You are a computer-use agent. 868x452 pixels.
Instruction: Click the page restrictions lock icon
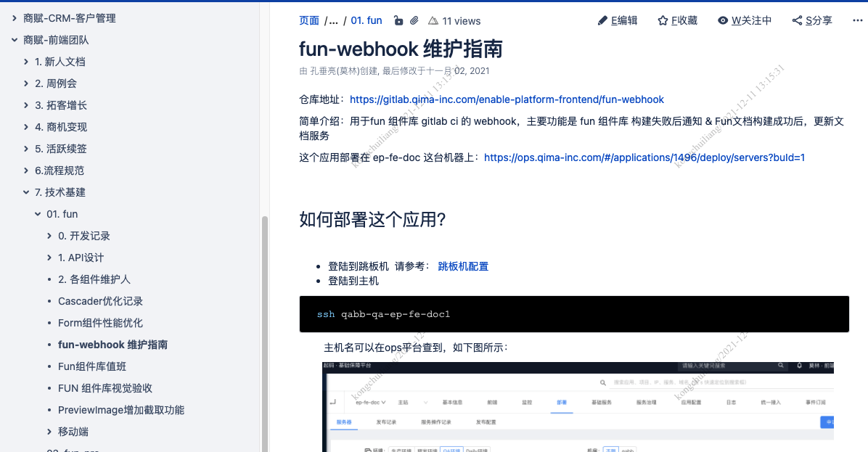[x=398, y=20]
